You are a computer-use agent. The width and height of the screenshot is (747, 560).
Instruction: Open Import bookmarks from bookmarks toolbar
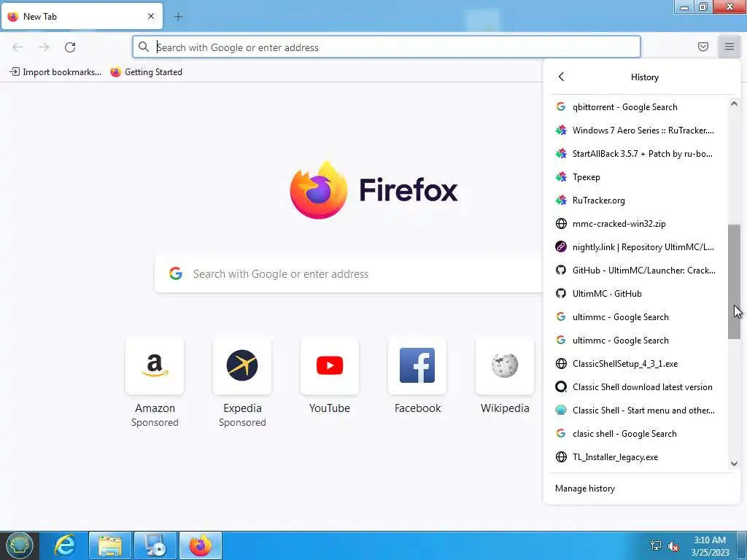(55, 72)
